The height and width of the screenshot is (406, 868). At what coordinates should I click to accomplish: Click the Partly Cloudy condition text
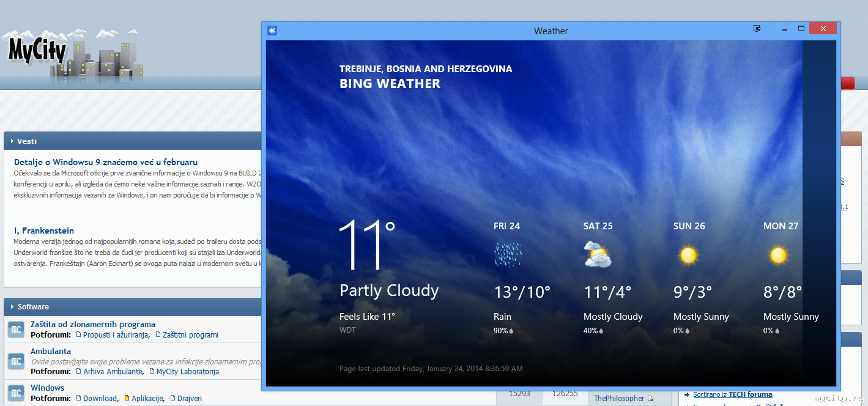click(x=389, y=290)
